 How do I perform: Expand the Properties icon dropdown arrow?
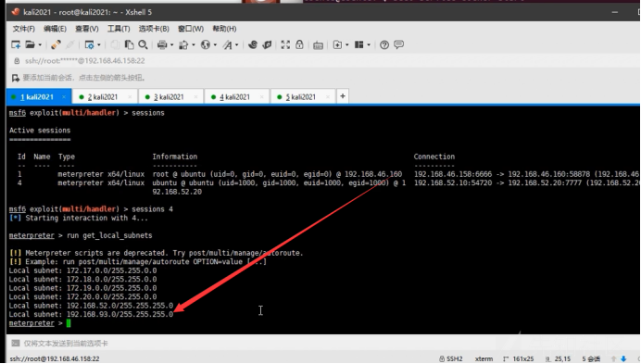(x=99, y=45)
